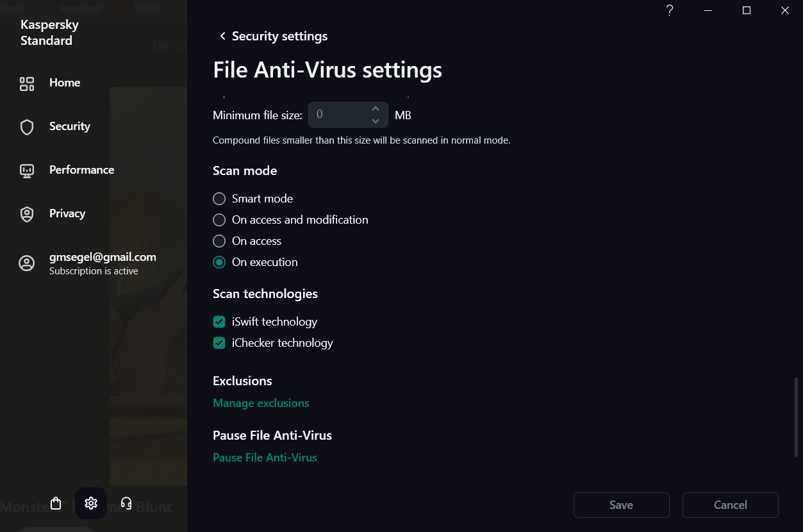Open the shopping bag store icon
The height and width of the screenshot is (532, 803).
pos(56,503)
